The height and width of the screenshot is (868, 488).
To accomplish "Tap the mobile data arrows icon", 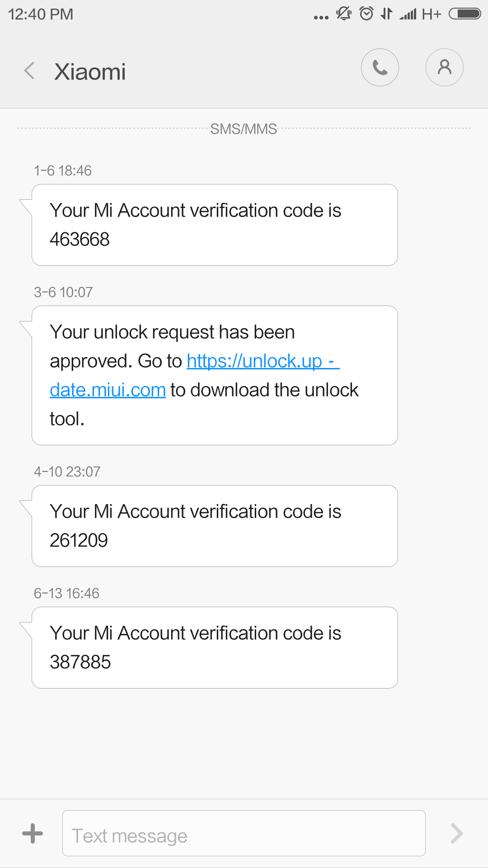I will coord(386,14).
